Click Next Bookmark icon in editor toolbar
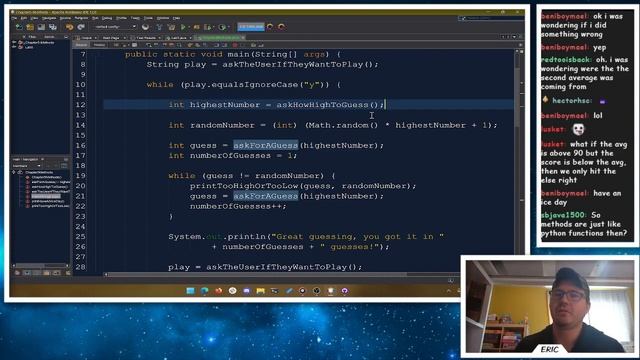 [x=197, y=45]
